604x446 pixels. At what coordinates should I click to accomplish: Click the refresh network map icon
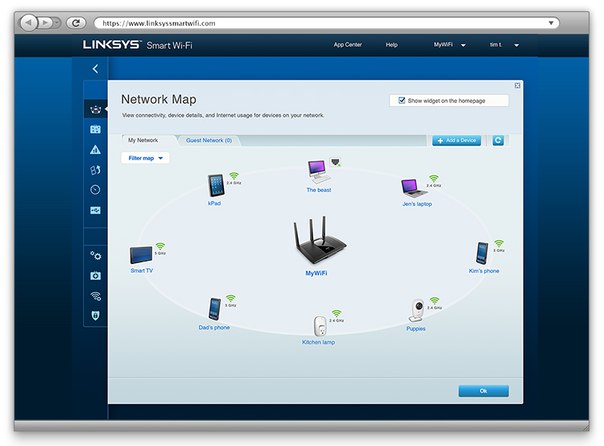(x=498, y=141)
